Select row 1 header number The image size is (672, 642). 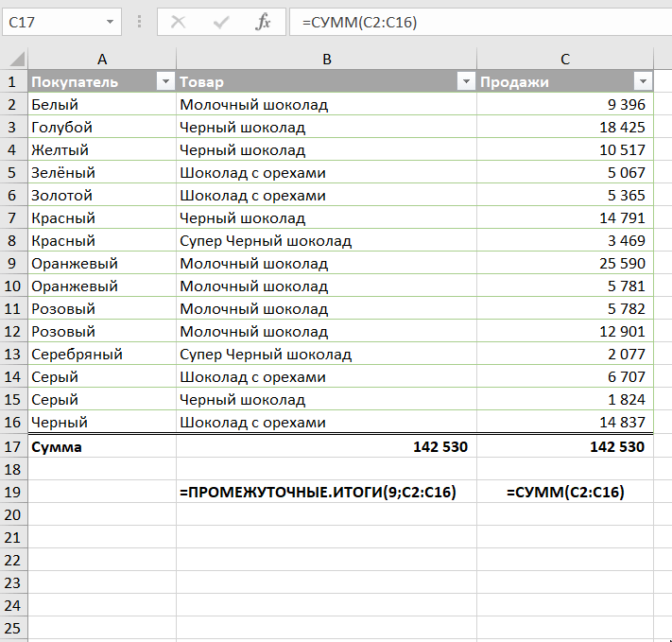pos(13,82)
